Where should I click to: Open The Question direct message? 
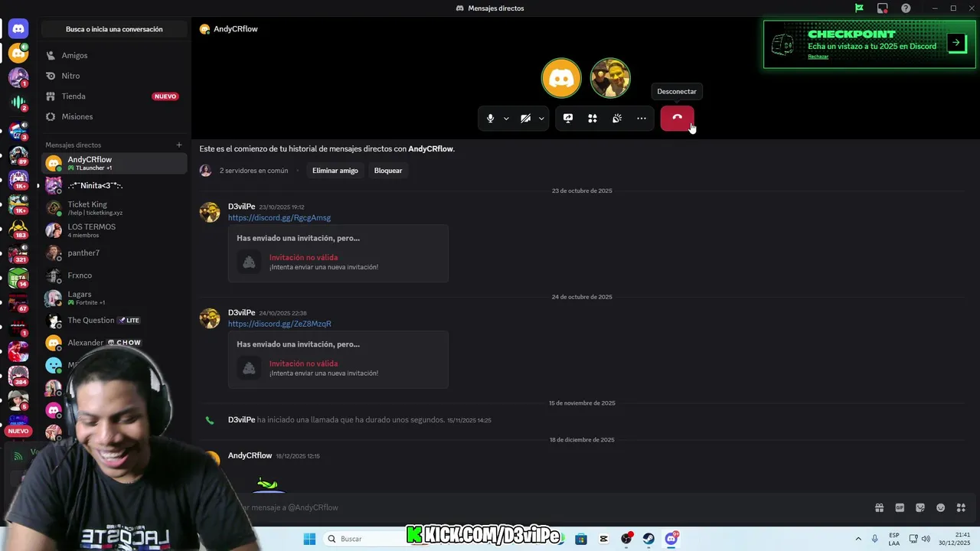[114, 320]
